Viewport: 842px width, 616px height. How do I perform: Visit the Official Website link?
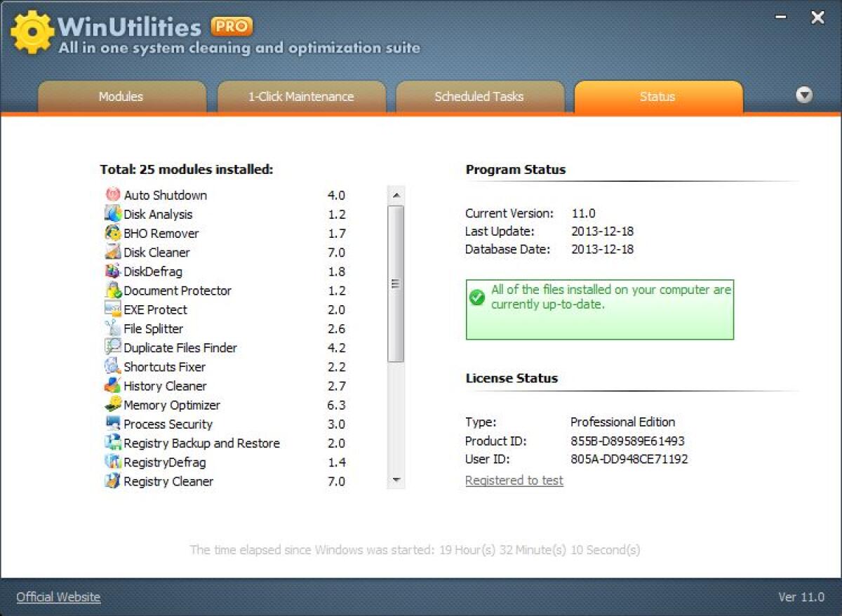58,597
